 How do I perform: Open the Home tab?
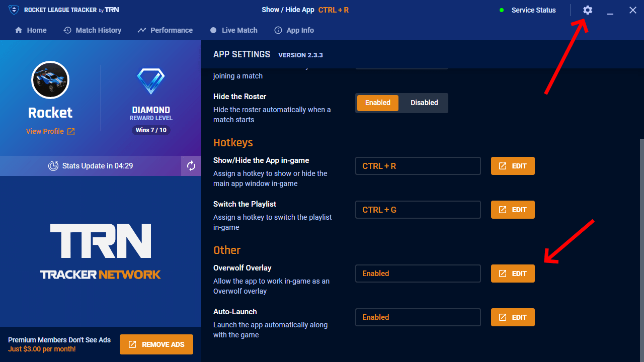point(31,30)
